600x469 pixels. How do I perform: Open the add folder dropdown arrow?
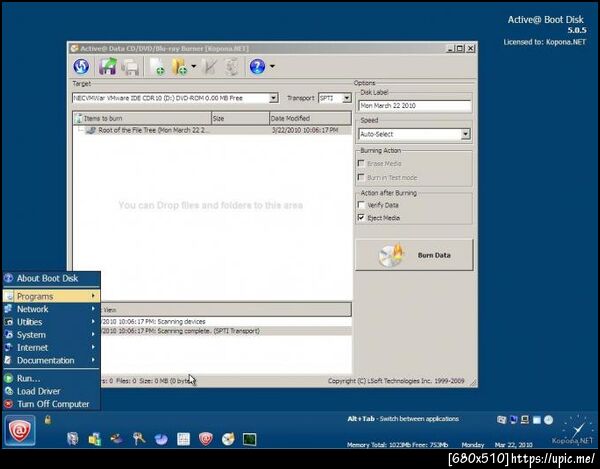193,67
